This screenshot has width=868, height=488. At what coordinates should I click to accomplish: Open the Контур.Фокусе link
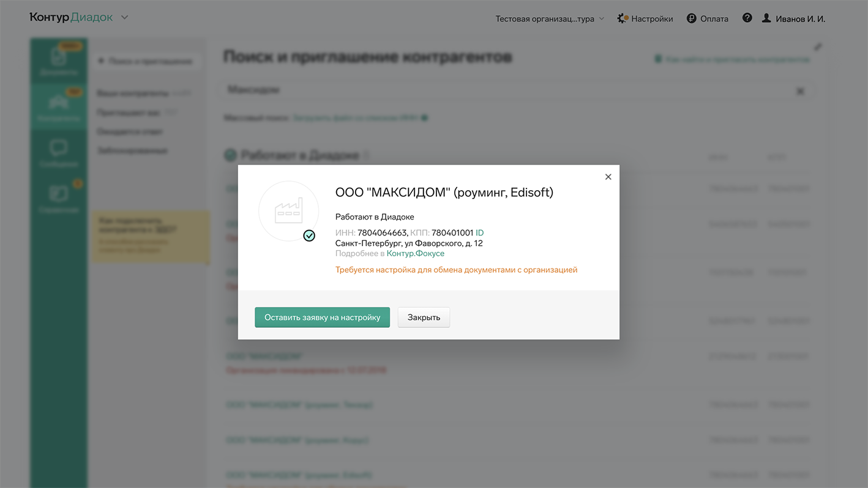click(x=415, y=253)
